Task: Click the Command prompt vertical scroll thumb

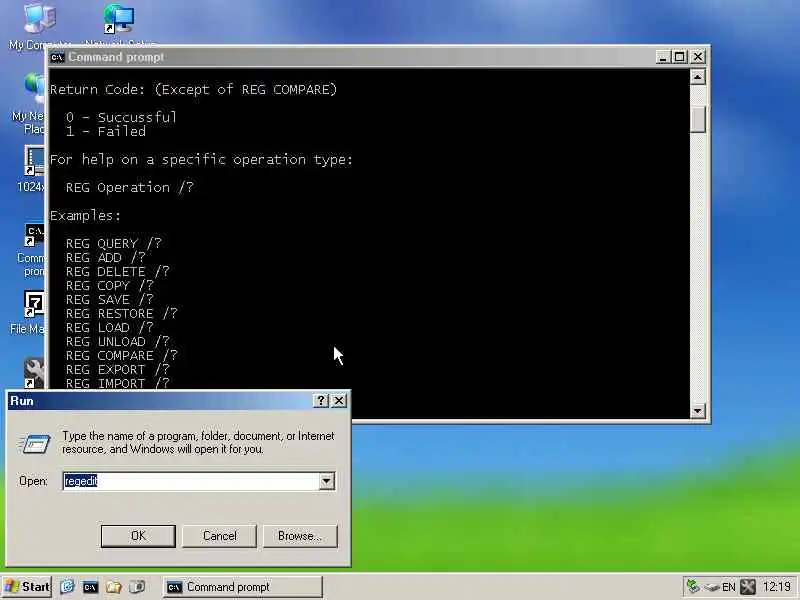Action: pyautogui.click(x=697, y=119)
